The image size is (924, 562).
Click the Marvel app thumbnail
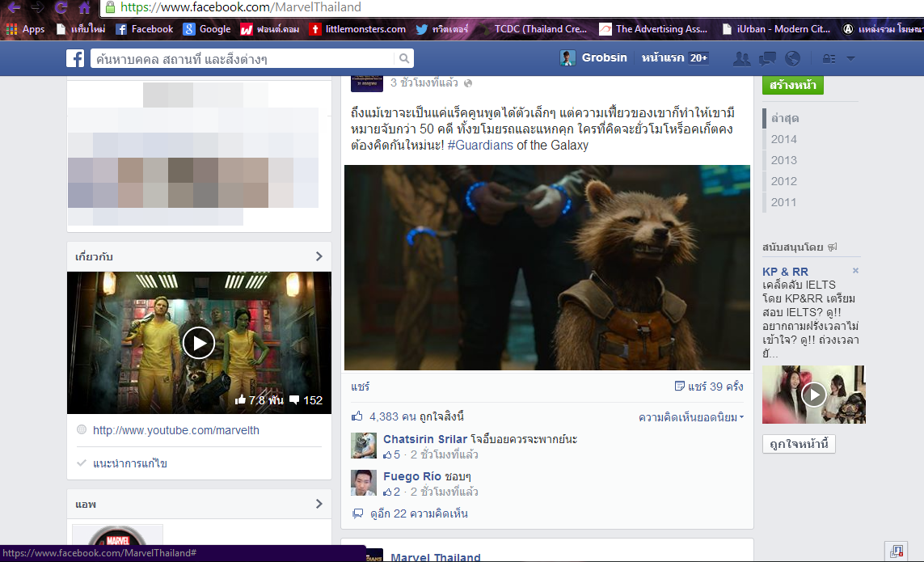point(117,535)
